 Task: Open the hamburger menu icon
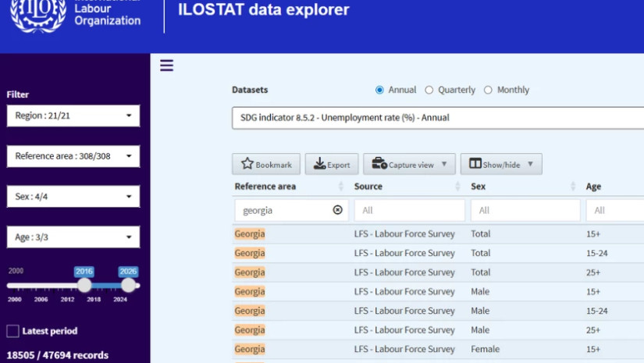(166, 66)
